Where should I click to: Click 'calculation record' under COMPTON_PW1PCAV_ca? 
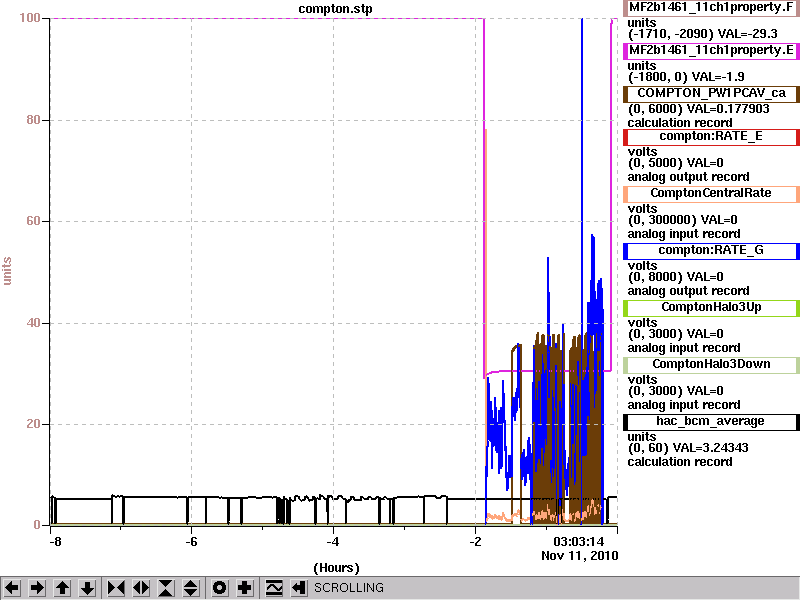[680, 123]
